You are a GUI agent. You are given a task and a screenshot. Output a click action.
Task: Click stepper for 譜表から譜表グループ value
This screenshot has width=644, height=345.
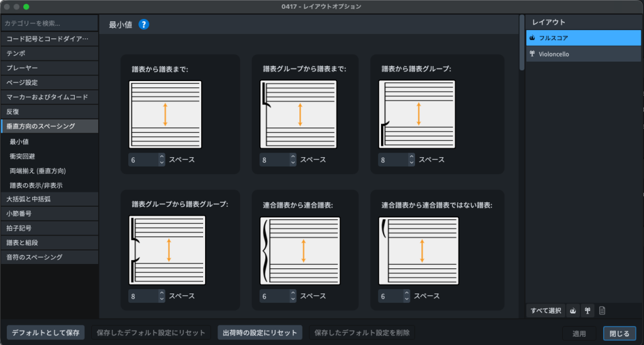tap(412, 160)
